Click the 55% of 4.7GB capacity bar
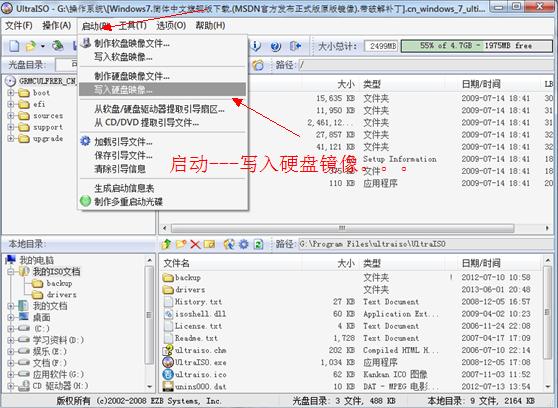Viewport: 558px width, 408px height. point(476,46)
